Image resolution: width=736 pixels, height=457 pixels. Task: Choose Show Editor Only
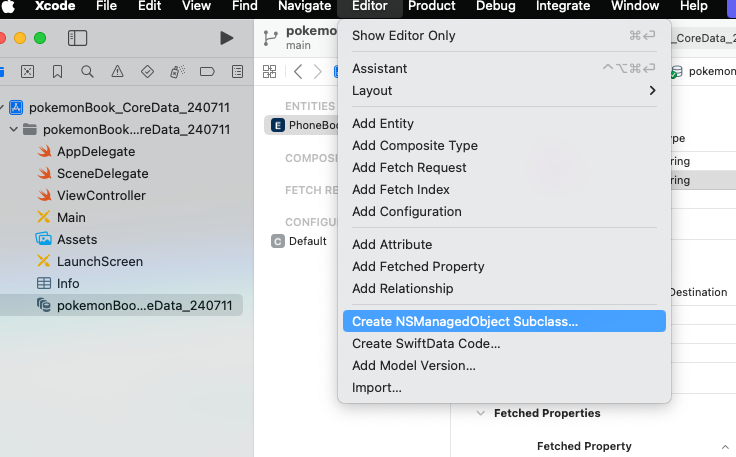click(x=504, y=36)
